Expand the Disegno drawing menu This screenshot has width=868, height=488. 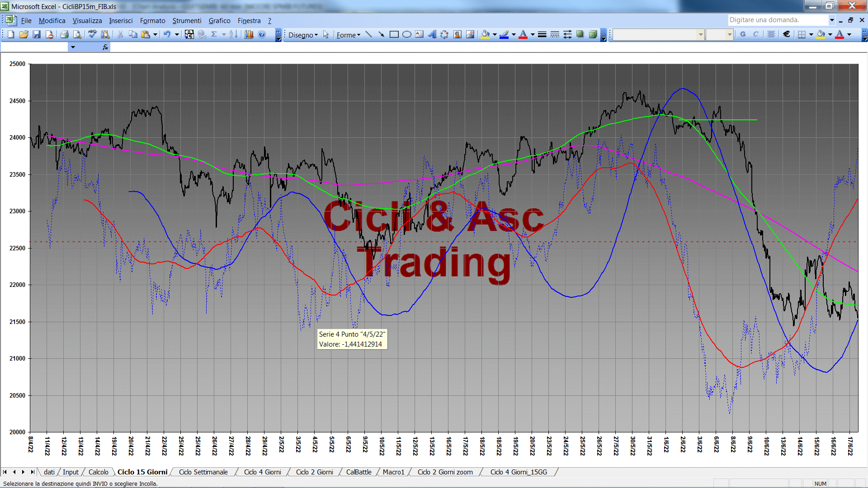[303, 35]
